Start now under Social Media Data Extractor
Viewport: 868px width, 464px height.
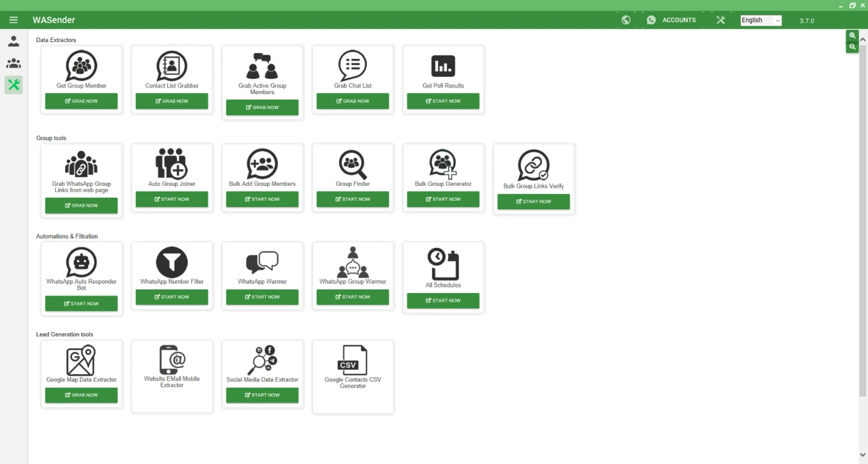click(262, 395)
